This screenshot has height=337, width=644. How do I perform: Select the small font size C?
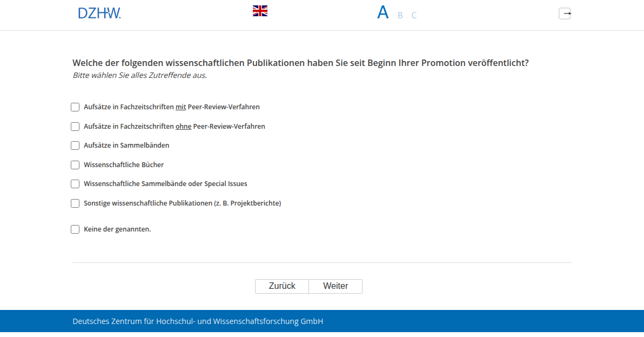click(414, 15)
